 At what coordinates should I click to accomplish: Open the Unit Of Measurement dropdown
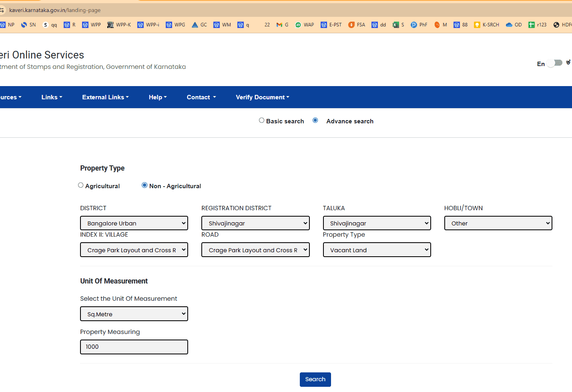coord(134,314)
